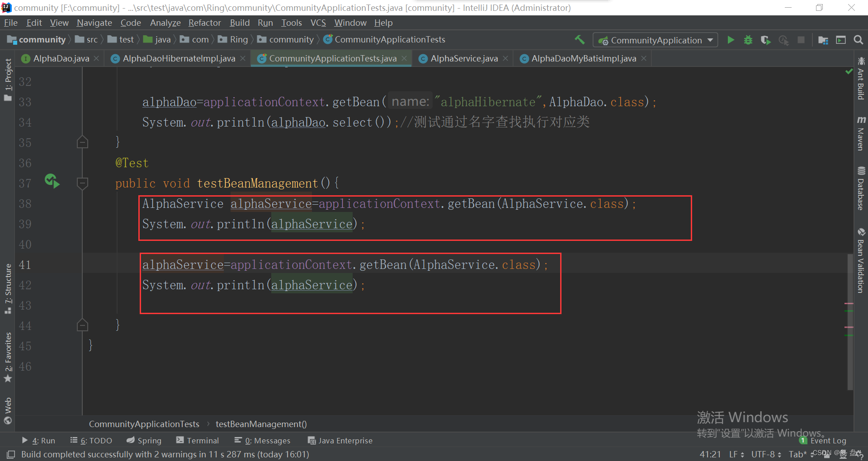The image size is (868, 461).
Task: Close the AlphaService.java tab
Action: pos(505,58)
